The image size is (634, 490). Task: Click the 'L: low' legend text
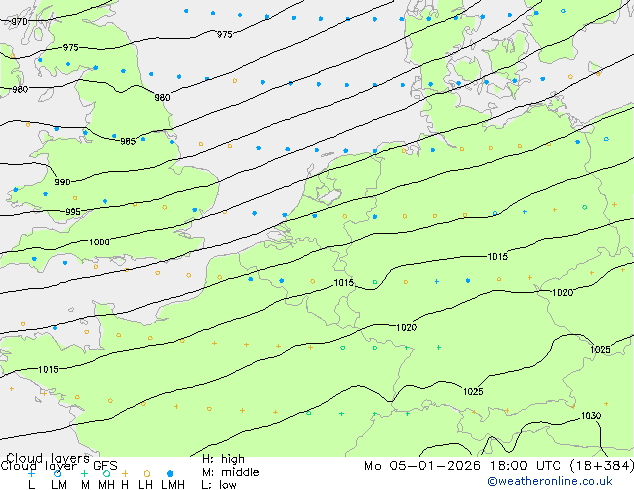click(219, 484)
